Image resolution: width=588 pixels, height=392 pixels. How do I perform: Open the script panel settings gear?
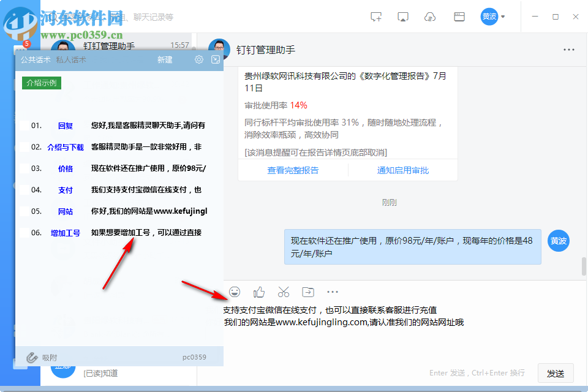[x=198, y=59]
